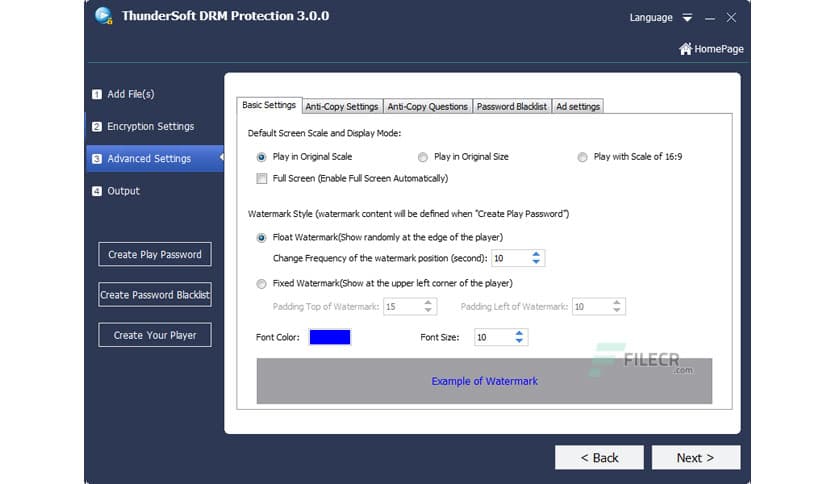Open the Password Blacklist tab

pyautogui.click(x=511, y=107)
